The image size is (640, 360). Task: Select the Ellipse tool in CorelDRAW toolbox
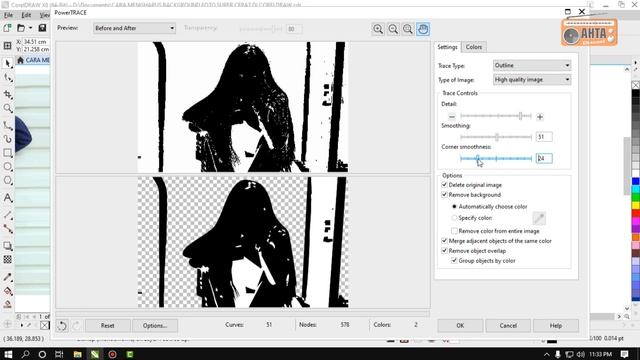8,167
